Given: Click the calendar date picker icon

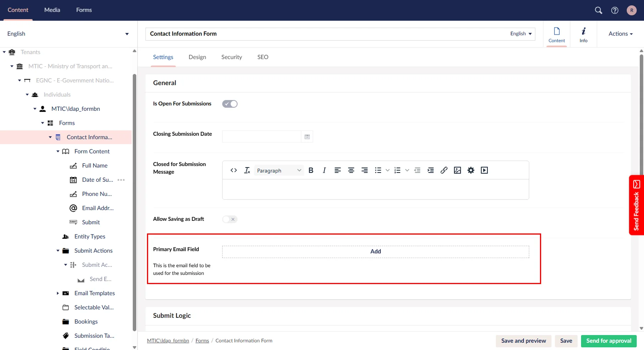Looking at the screenshot, I should coord(307,137).
